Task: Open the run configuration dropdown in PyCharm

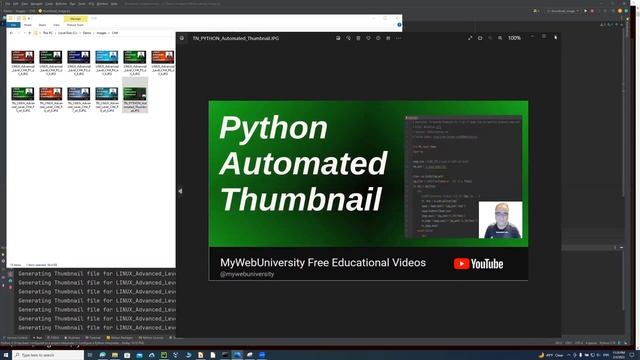Action: tap(563, 11)
